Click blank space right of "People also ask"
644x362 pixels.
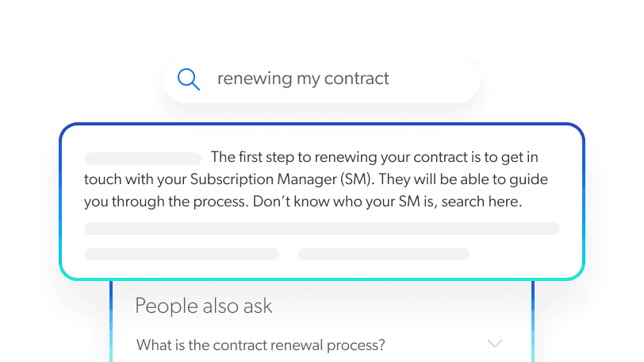[x=397, y=306]
